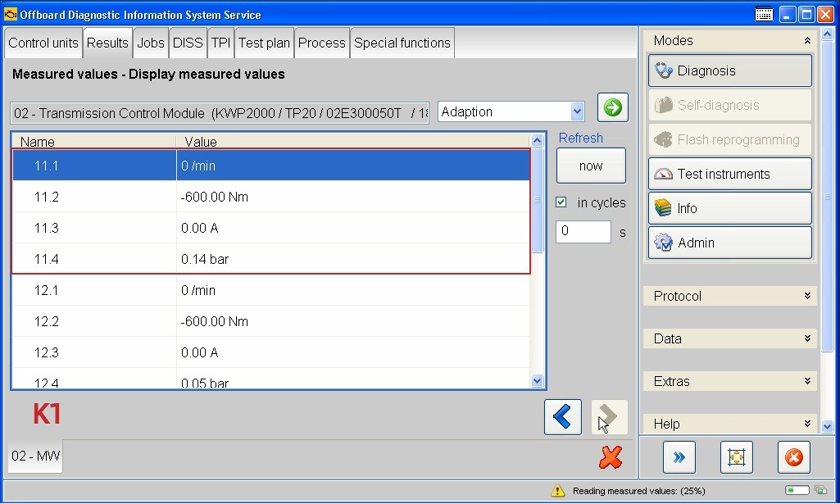Select the Diagnosis mode button
The height and width of the screenshot is (504, 840).
[x=729, y=70]
